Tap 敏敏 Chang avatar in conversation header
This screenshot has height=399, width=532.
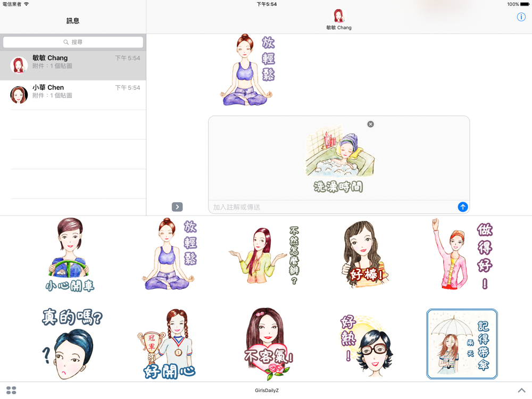pos(338,16)
